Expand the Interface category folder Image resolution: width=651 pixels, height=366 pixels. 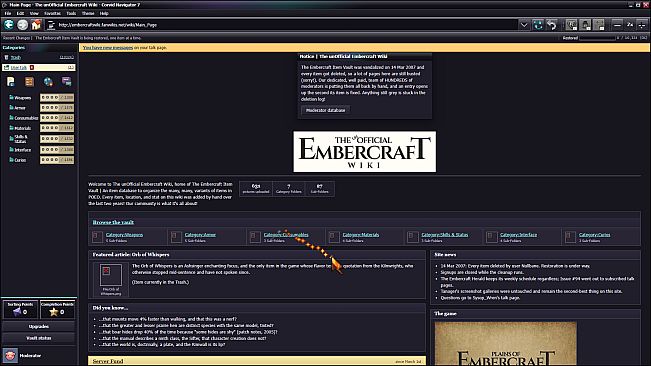(x=20, y=149)
